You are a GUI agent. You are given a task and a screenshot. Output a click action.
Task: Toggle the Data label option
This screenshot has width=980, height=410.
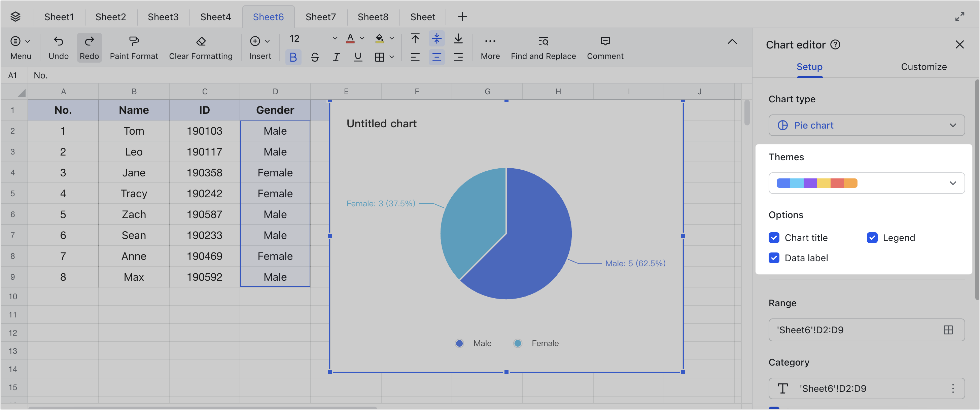(x=774, y=258)
